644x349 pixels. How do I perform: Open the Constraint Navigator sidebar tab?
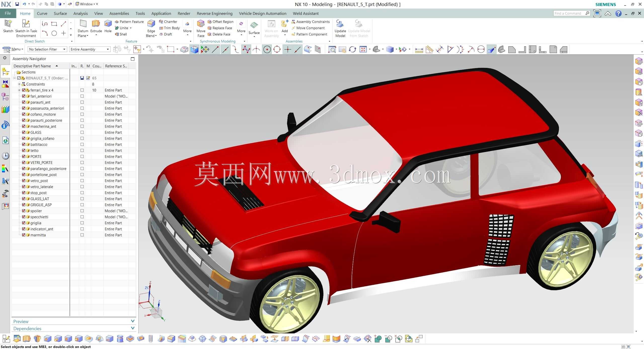click(x=5, y=84)
